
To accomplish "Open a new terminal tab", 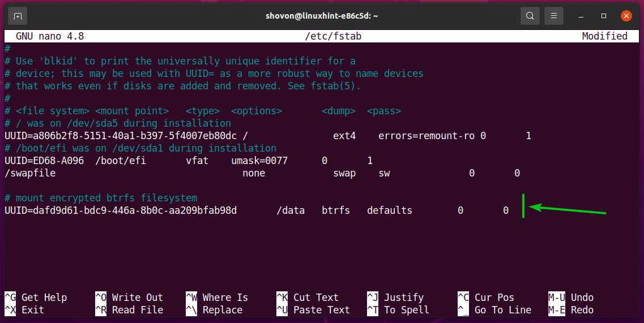I will (18, 16).
